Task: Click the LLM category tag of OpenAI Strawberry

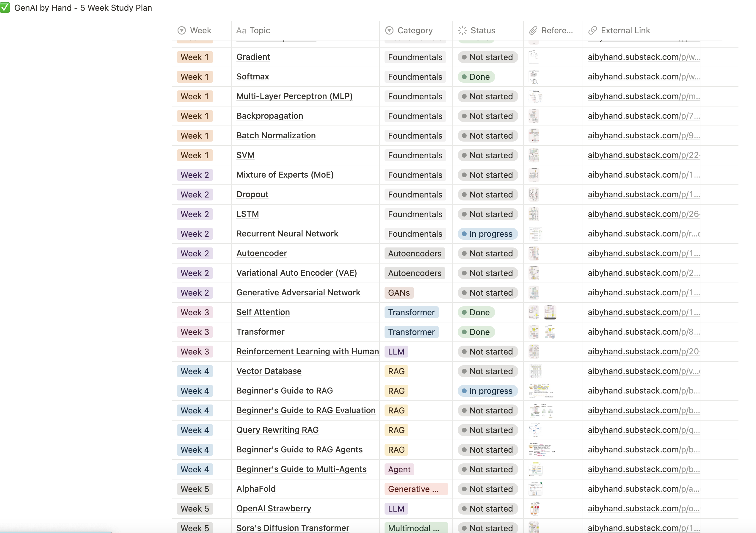Action: click(396, 509)
